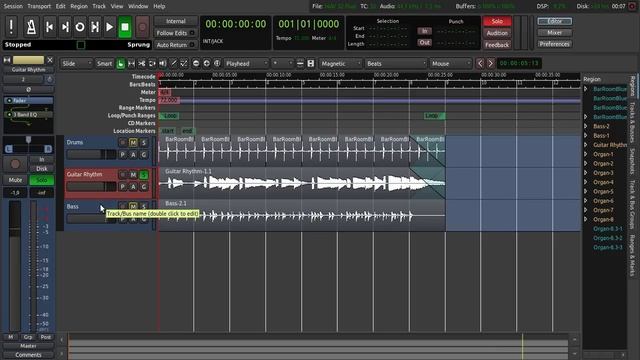The height and width of the screenshot is (360, 640).
Task: Switch to the Mixer window button
Action: [554, 33]
